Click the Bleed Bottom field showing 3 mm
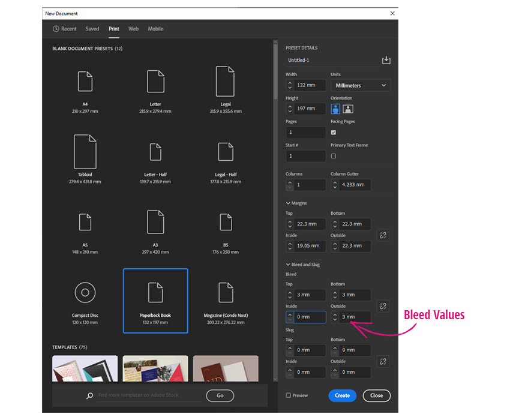 tap(355, 295)
